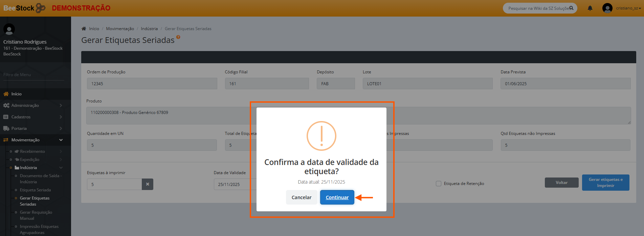This screenshot has height=236, width=644.
Task: Click Cancelar in the confirmation dialog
Action: pos(301,197)
